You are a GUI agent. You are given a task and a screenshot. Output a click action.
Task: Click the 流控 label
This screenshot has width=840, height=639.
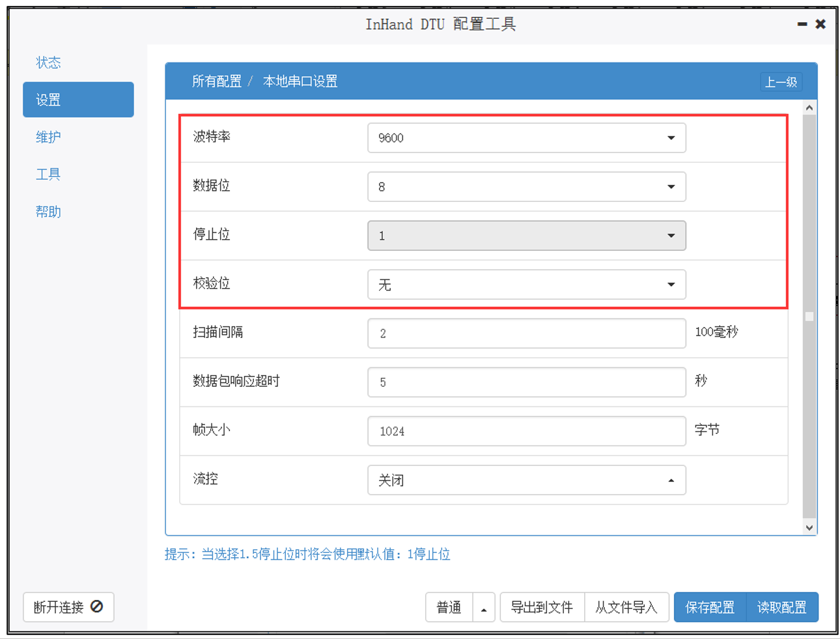206,479
